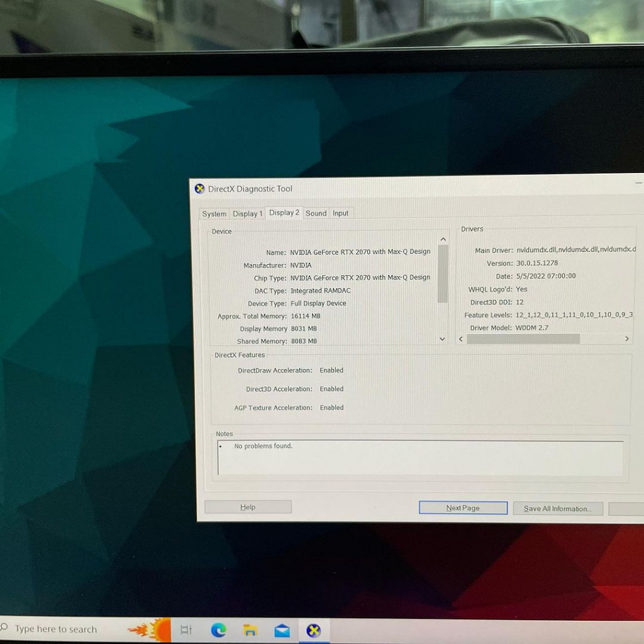This screenshot has width=644, height=644.
Task: Click the Full Display Device value
Action: click(319, 304)
